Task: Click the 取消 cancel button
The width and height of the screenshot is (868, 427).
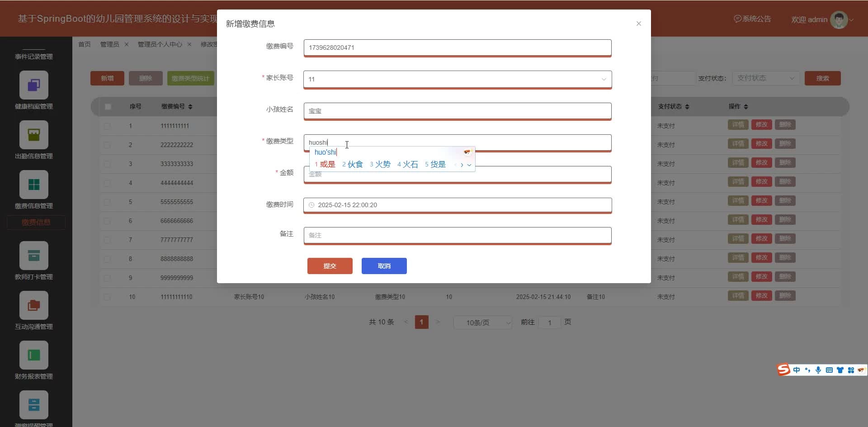Action: [x=384, y=266]
